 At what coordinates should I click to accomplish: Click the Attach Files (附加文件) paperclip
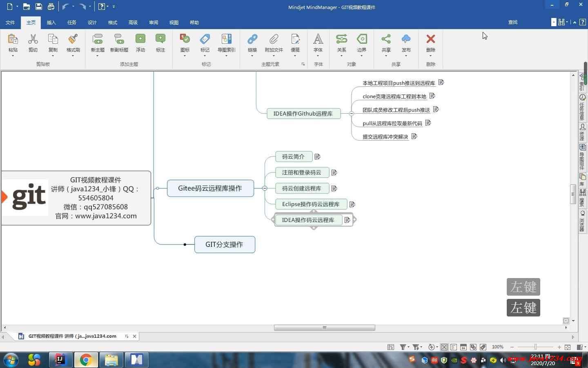(x=274, y=39)
